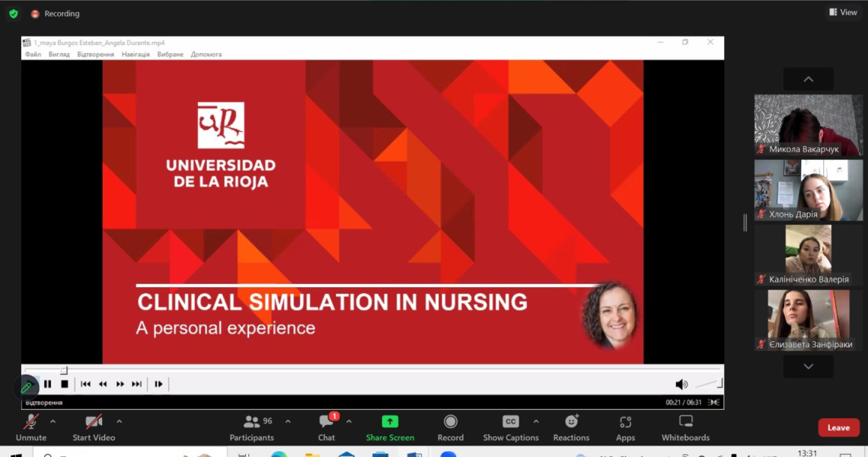Screen dimensions: 868x457
Task: Restore the media player window
Action: [685, 42]
